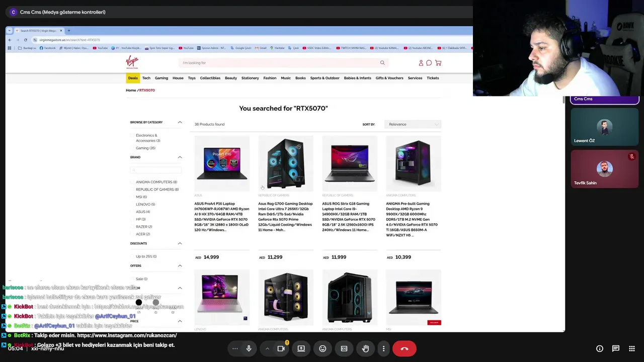Open more options three-dot menu in call bar
The width and height of the screenshot is (644, 362).
tap(383, 348)
